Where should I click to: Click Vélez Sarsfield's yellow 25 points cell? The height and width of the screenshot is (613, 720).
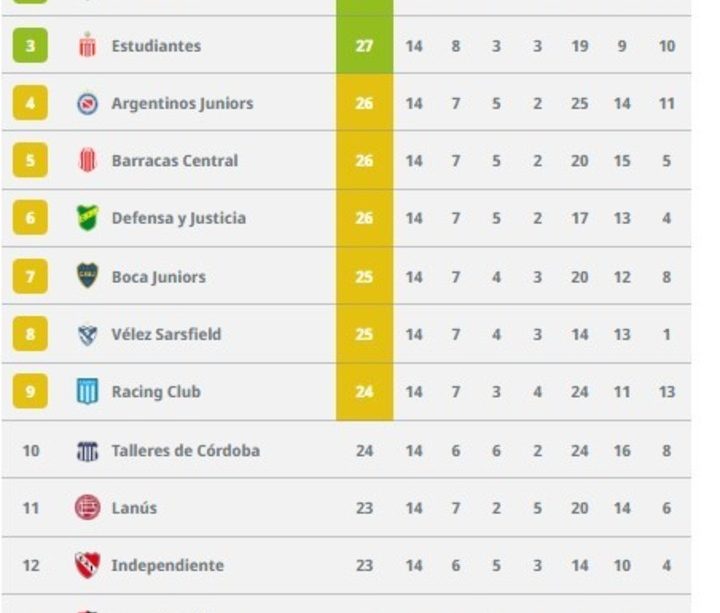(x=364, y=334)
